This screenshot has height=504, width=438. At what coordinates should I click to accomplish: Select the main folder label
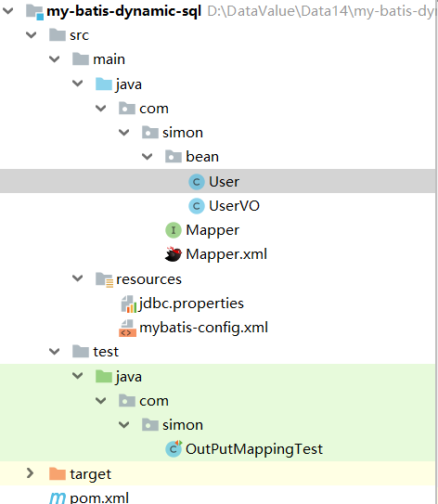109,59
